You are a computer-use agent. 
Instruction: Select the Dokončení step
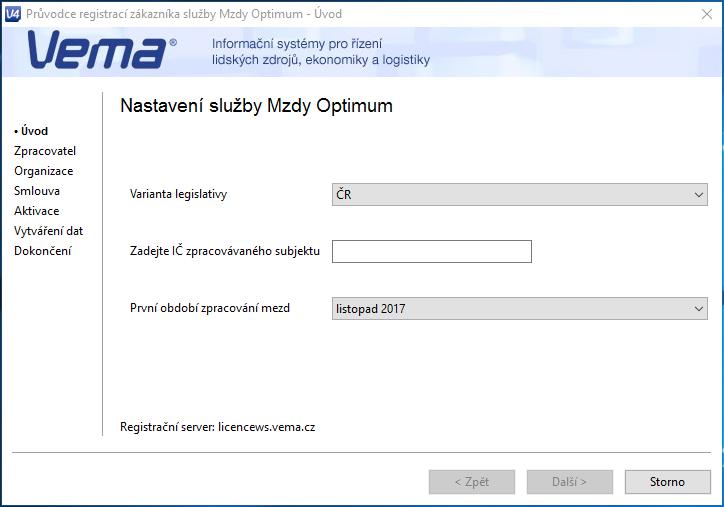click(x=43, y=251)
